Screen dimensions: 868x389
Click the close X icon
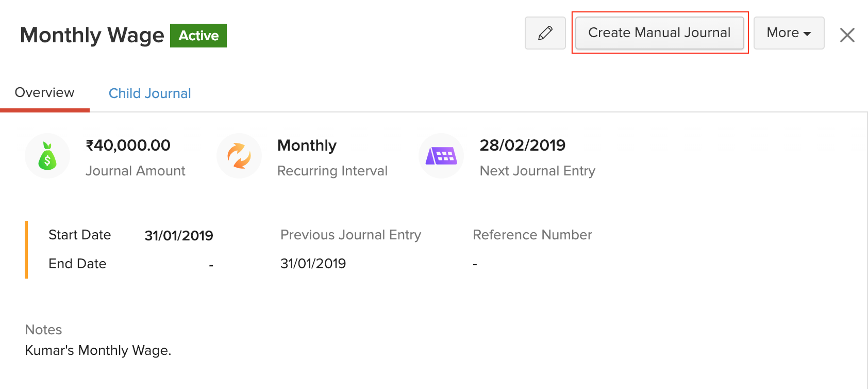pos(847,35)
